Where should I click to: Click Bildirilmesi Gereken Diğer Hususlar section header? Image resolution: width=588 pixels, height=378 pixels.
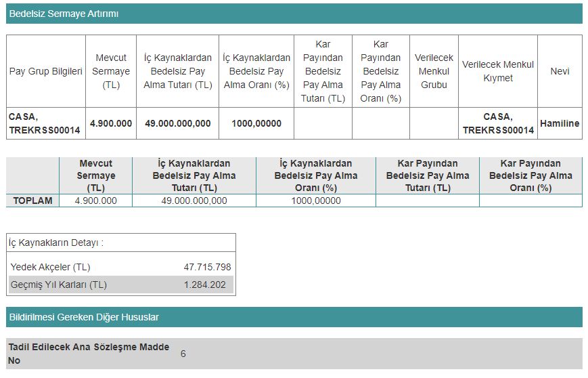point(83,317)
